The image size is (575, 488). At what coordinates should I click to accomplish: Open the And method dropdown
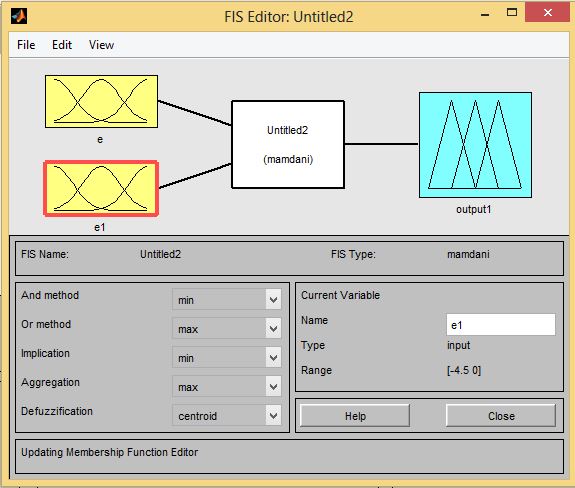[227, 300]
